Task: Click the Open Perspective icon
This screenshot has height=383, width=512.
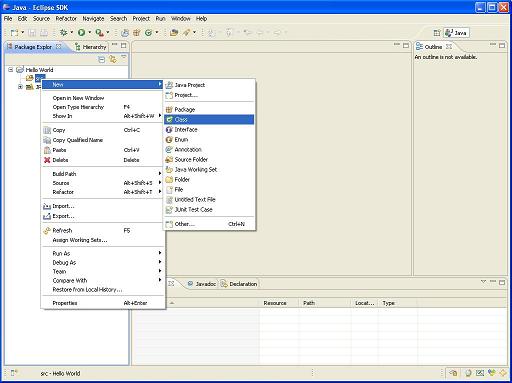Action: [x=437, y=33]
